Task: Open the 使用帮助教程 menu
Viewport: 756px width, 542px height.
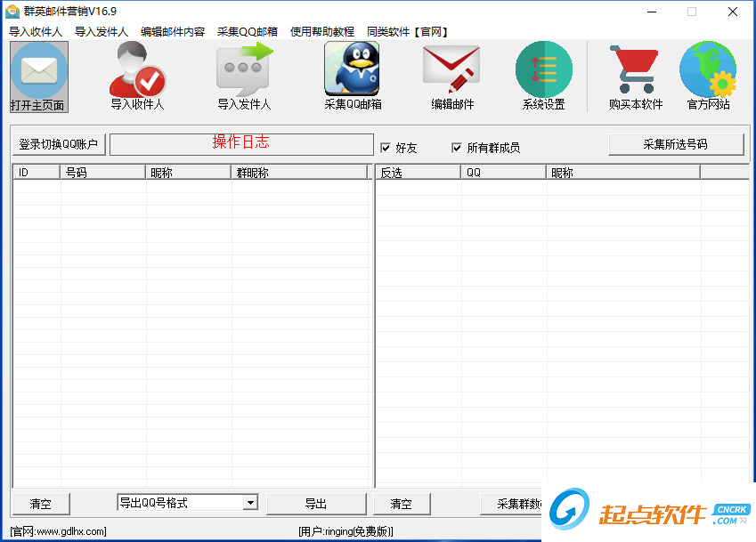Action: (322, 30)
